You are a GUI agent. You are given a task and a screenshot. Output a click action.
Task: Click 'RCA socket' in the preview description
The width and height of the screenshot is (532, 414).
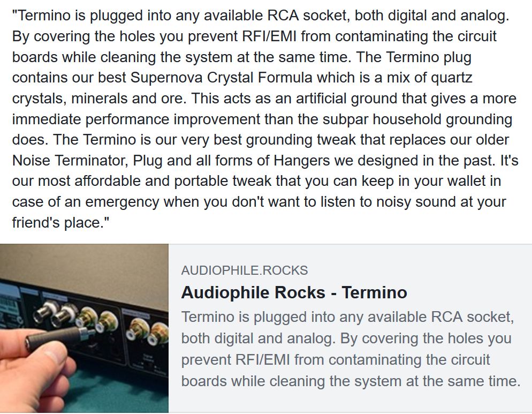472,317
